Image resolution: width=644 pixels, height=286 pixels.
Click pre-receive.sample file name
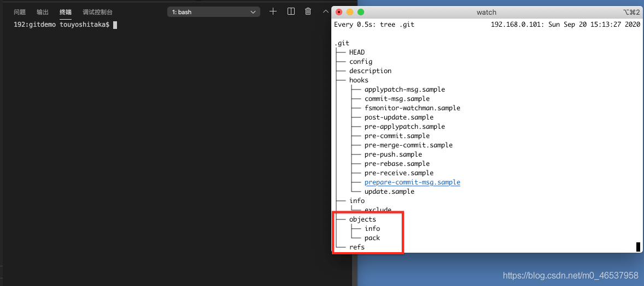pos(399,173)
